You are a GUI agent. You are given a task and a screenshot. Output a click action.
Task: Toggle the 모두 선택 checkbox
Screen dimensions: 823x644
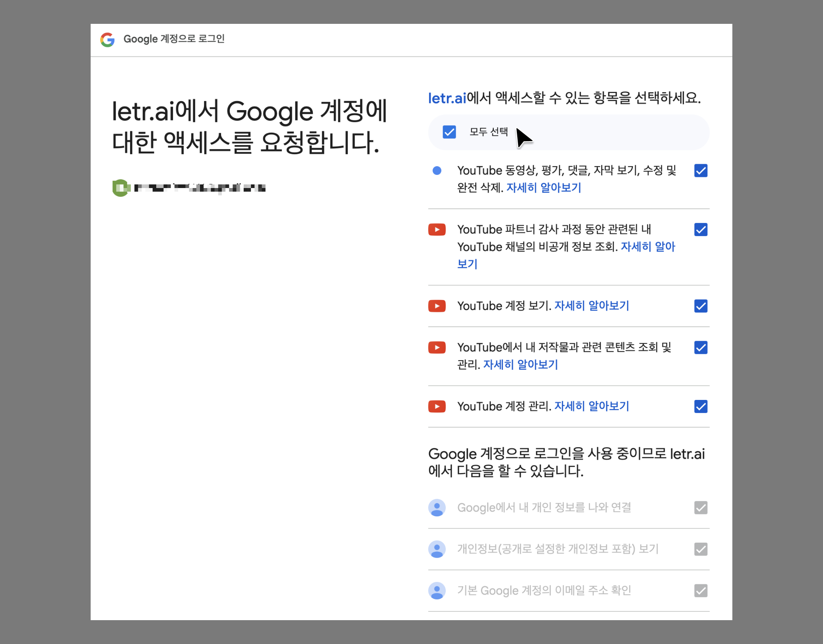(449, 132)
